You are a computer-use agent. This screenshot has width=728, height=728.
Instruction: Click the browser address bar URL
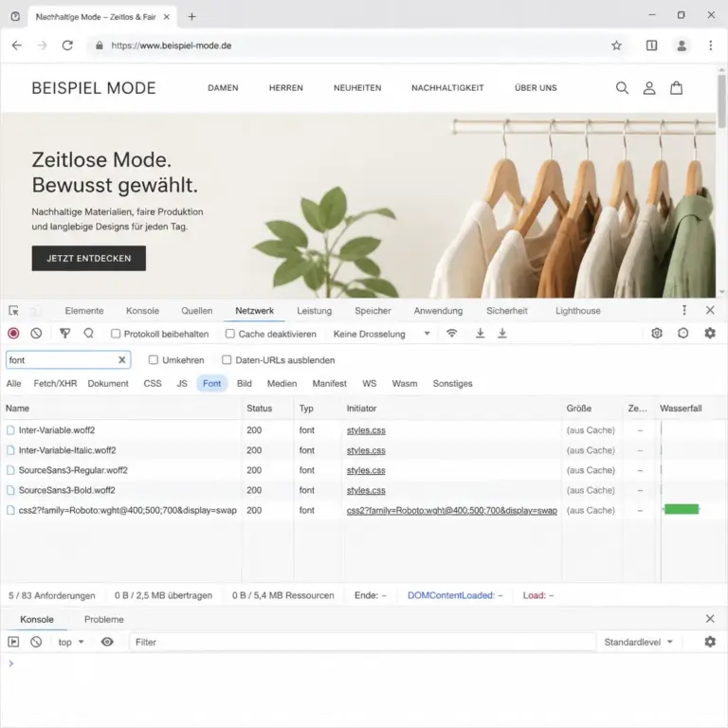click(171, 45)
